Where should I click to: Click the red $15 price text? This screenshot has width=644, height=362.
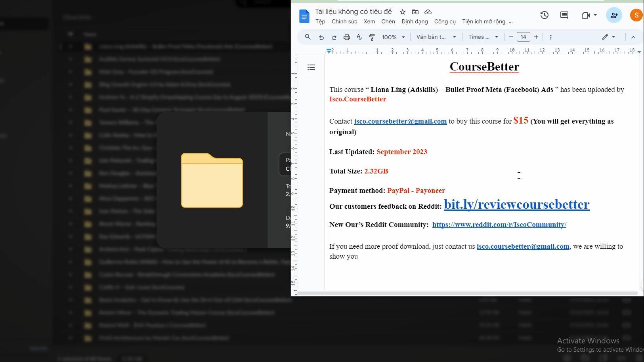coord(521,120)
